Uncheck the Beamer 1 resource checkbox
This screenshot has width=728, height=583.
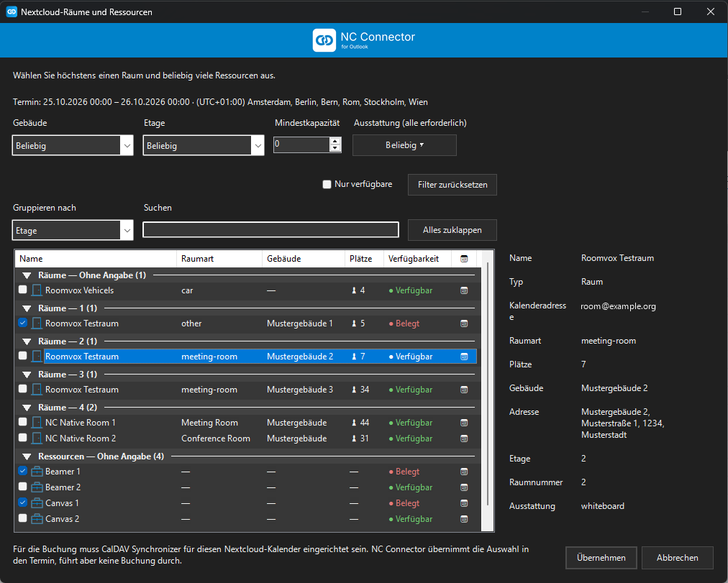tap(23, 470)
